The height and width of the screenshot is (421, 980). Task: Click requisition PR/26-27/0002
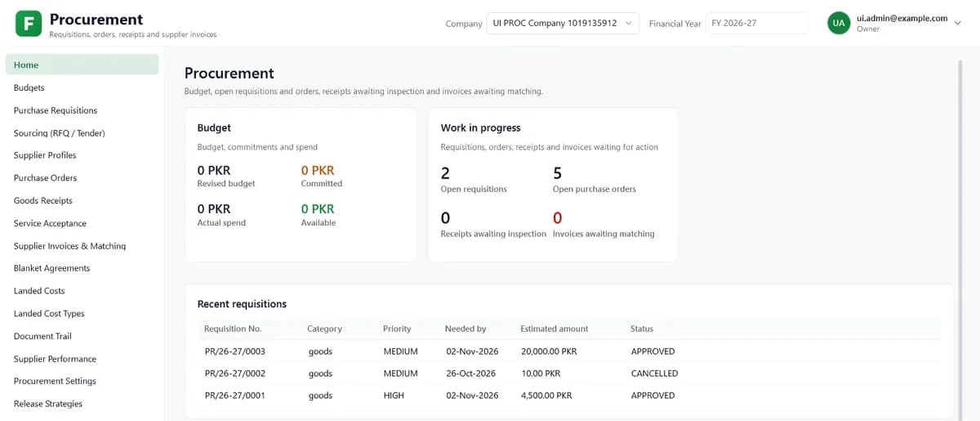pos(234,374)
